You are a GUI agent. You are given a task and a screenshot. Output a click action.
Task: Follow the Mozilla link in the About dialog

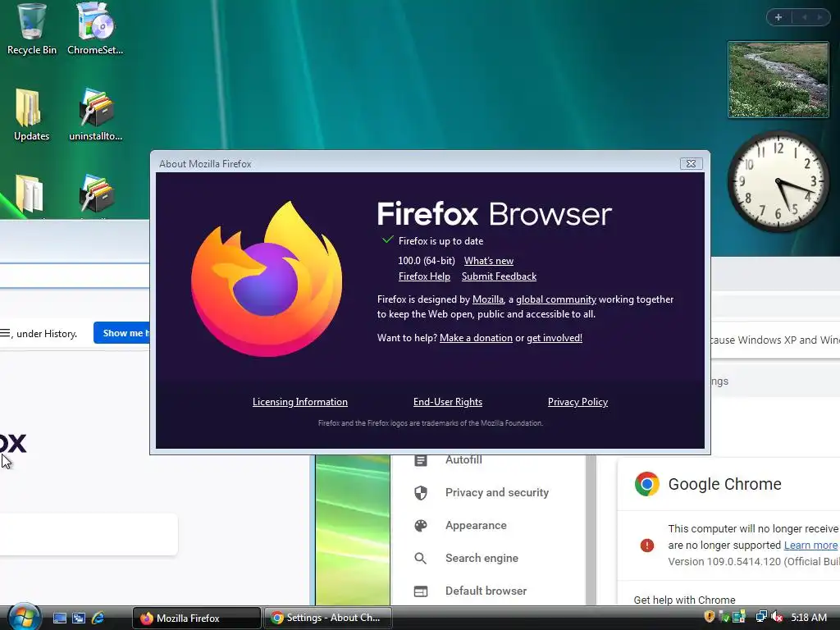coord(487,299)
